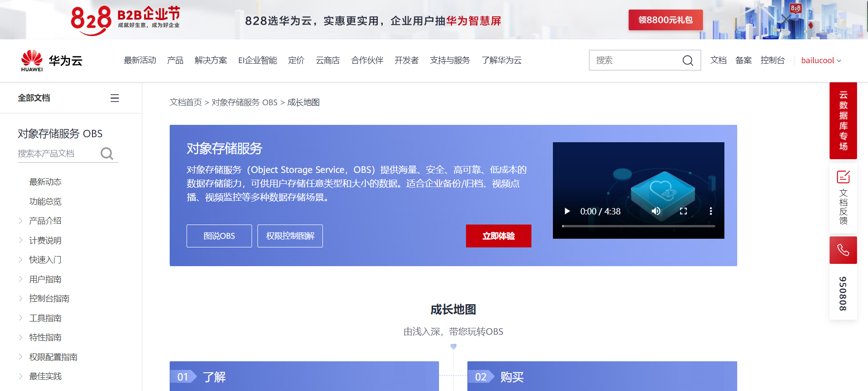Screen dimensions: 868x391
Task: Play the OBS intro video
Action: pos(567,211)
